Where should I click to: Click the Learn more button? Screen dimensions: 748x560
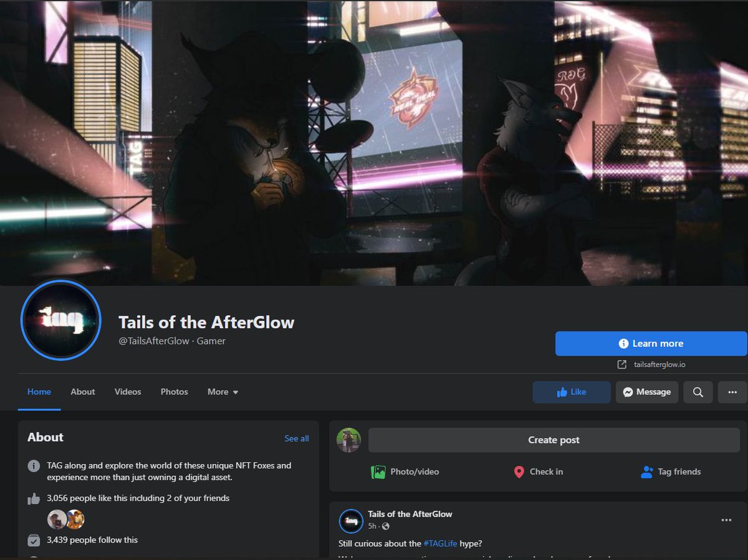[x=651, y=343]
